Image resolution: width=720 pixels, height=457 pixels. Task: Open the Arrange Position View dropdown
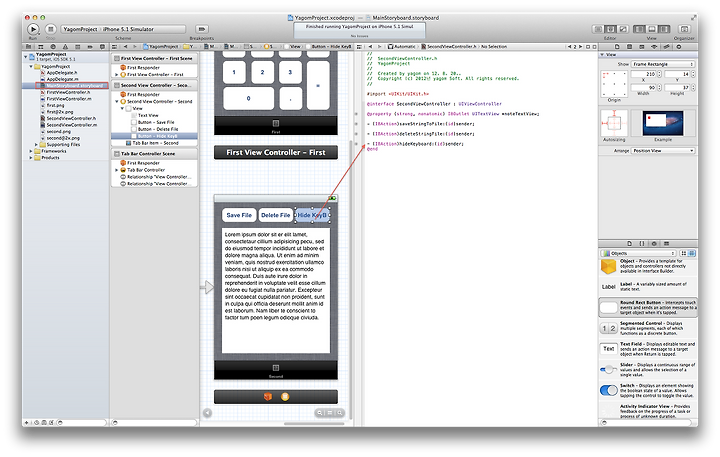point(663,151)
